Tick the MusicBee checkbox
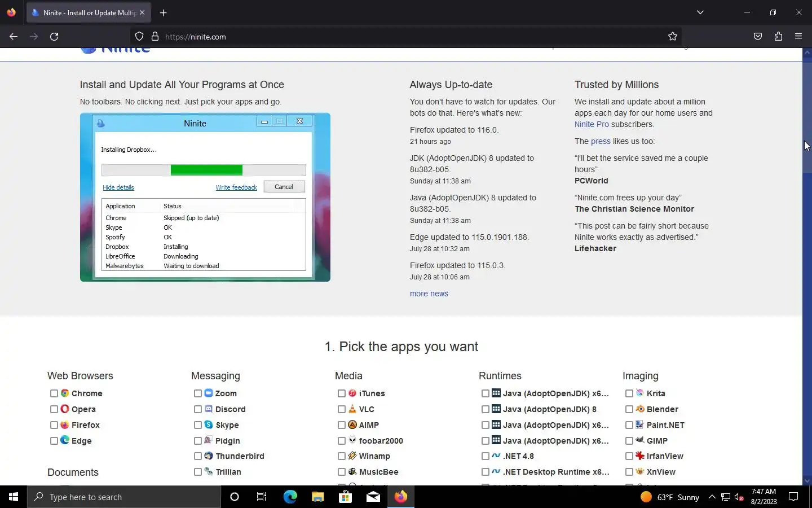The height and width of the screenshot is (508, 812). (x=342, y=472)
